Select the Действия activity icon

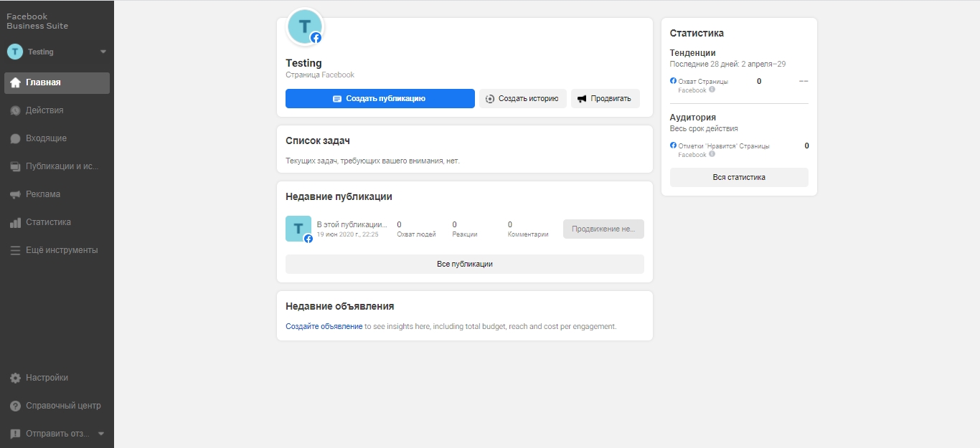(x=16, y=110)
